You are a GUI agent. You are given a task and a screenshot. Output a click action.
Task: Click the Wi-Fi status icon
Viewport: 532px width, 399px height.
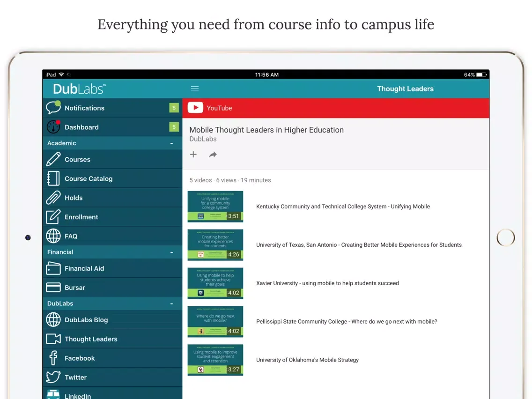pyautogui.click(x=61, y=74)
